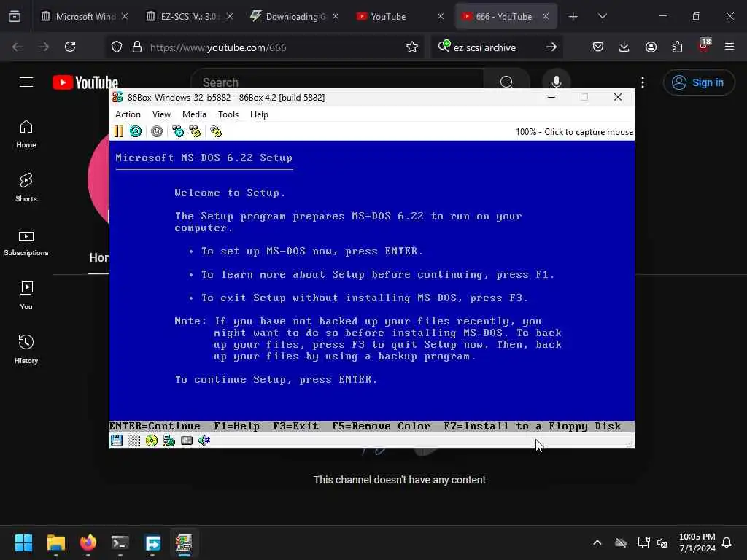This screenshot has width=747, height=560.
Task: Open Firefox extensions puzzle icon
Action: [x=677, y=47]
